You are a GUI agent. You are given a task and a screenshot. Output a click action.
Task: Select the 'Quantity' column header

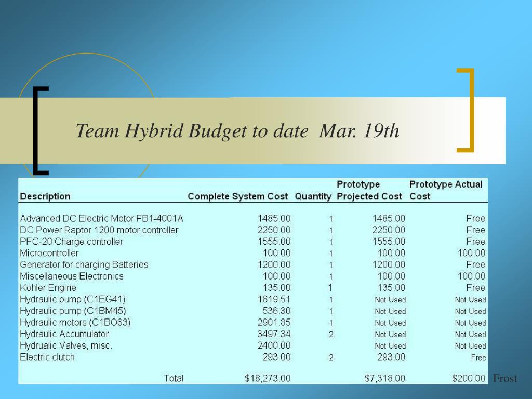click(313, 196)
